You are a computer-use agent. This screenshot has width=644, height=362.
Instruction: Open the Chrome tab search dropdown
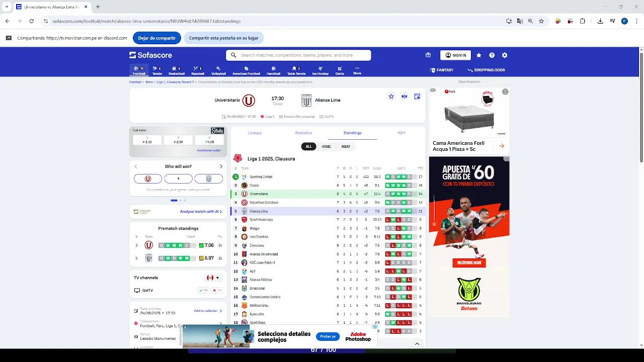coord(7,7)
